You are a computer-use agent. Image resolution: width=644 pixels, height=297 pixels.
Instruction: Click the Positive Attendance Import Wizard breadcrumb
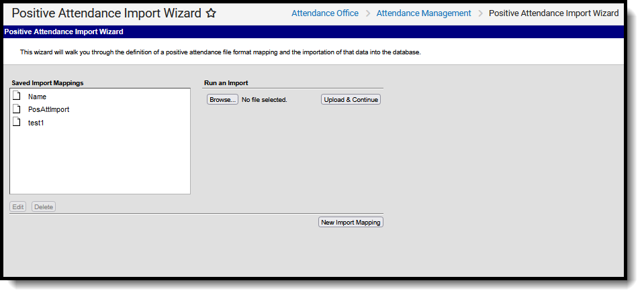tap(553, 13)
